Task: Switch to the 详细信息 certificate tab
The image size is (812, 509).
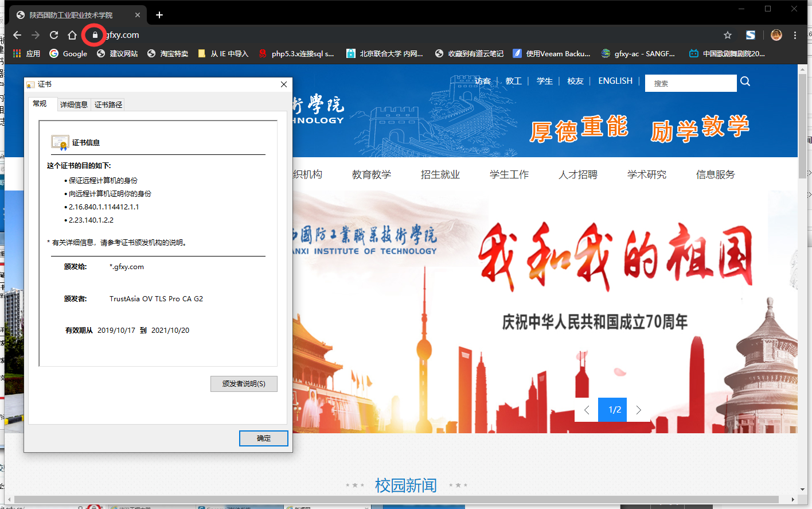Action: coord(74,104)
